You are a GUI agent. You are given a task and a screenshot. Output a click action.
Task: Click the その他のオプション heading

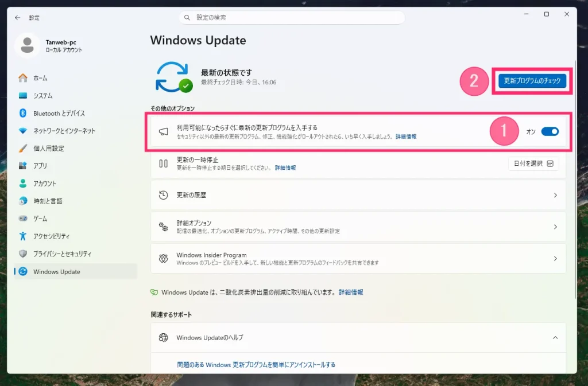point(172,108)
